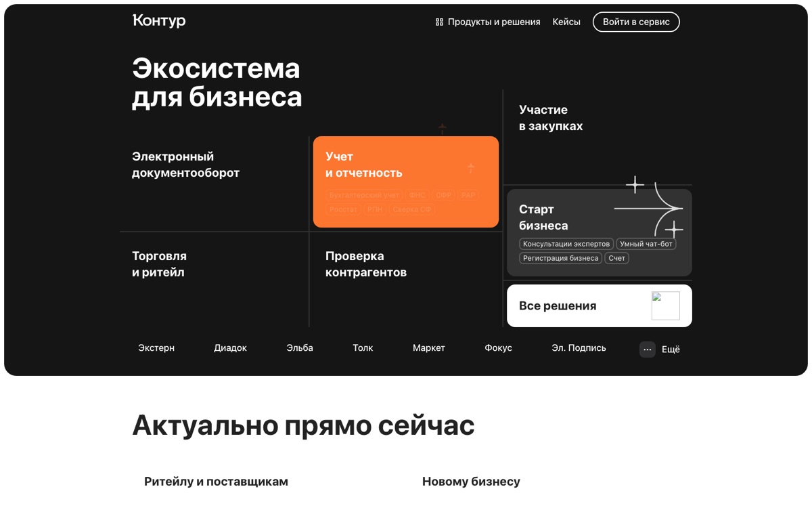The width and height of the screenshot is (812, 508).
Task: Open the Учет и отчетность tile
Action: tap(406, 182)
